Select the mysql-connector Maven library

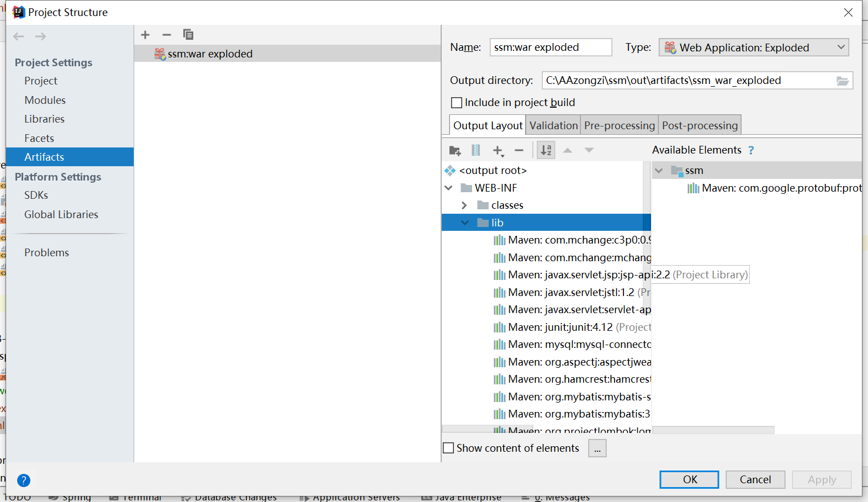[x=572, y=345]
